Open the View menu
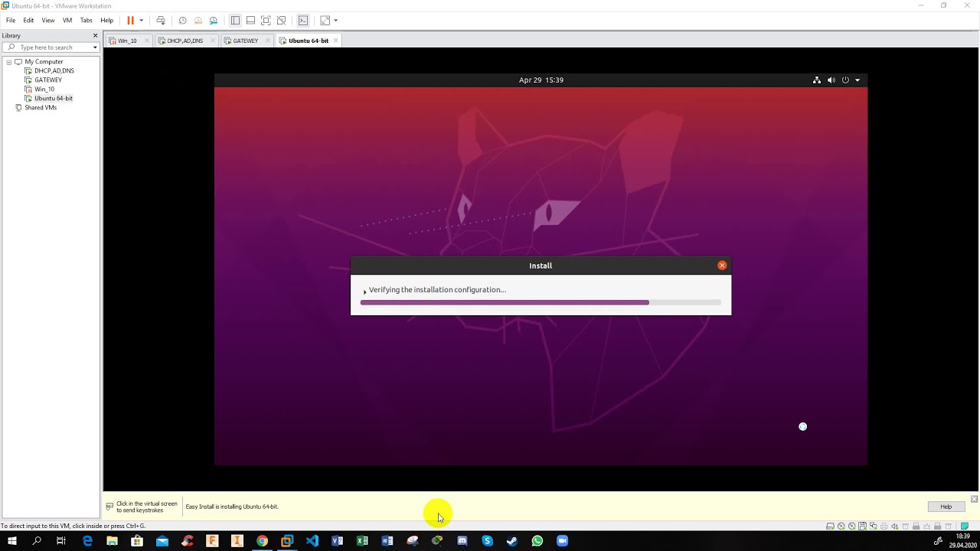This screenshot has height=551, width=980. coord(48,21)
